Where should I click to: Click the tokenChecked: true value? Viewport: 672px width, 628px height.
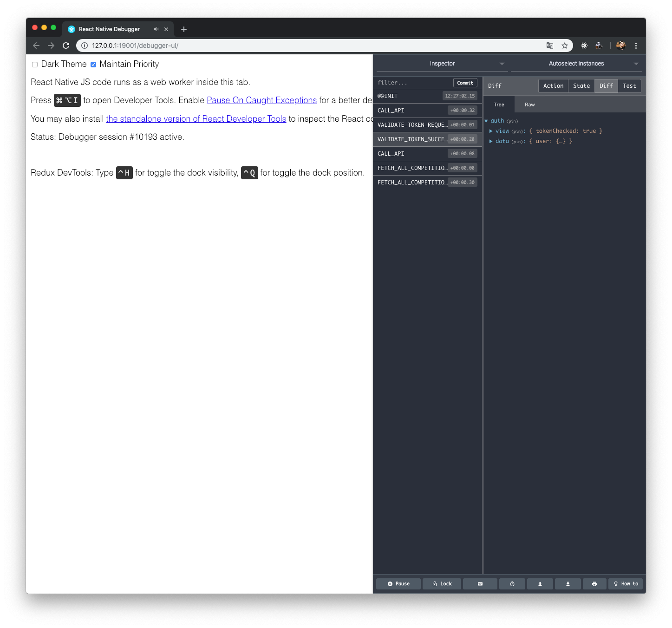(566, 131)
